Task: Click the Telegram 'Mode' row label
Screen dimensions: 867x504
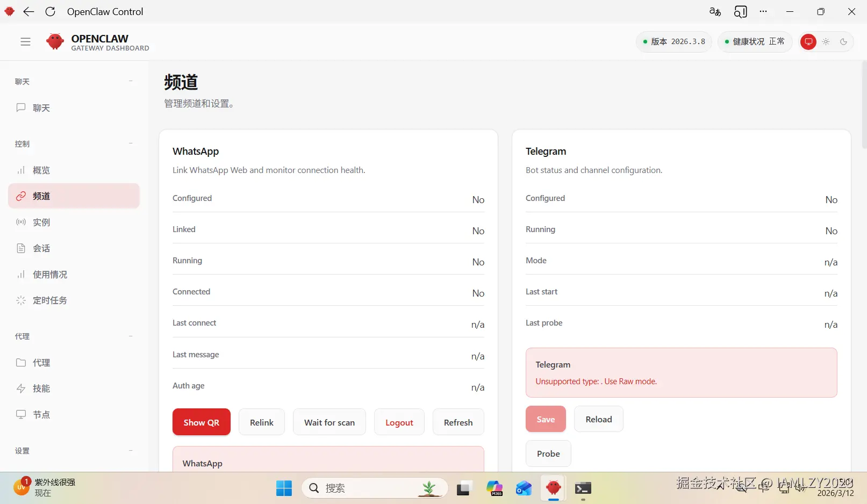Action: coord(536,261)
